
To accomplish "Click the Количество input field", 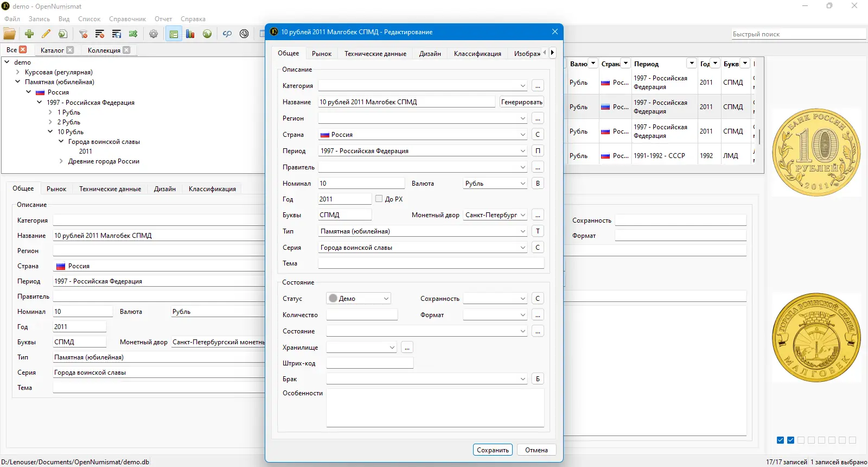I will click(362, 315).
